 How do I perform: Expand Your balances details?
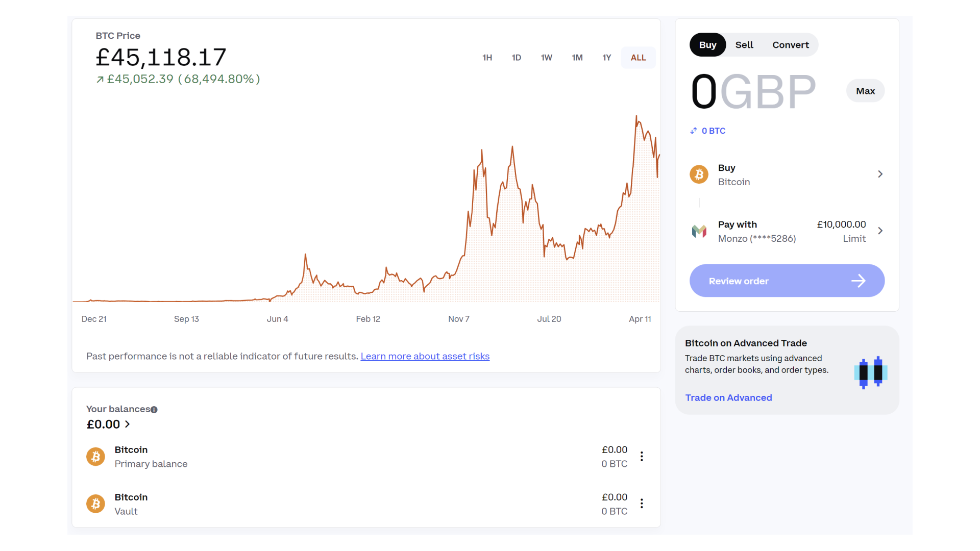127,424
